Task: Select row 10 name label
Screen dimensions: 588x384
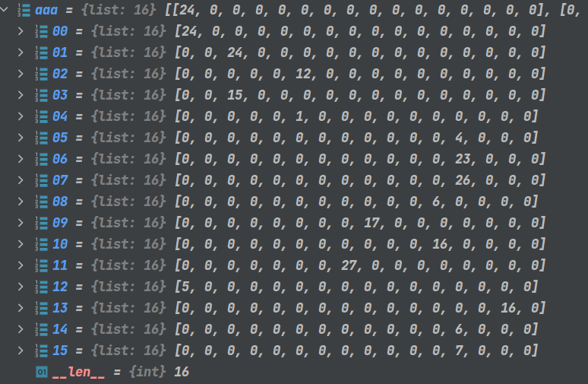Action: tap(59, 244)
